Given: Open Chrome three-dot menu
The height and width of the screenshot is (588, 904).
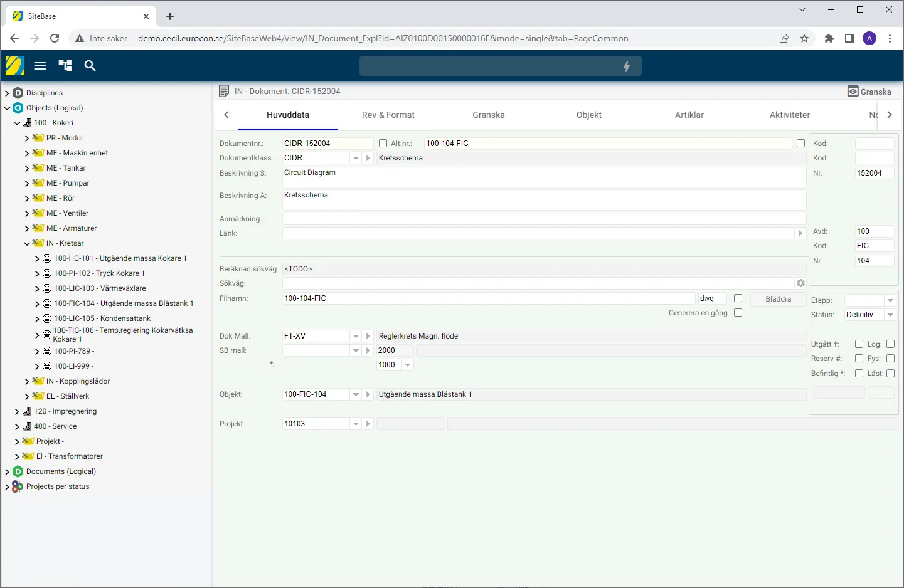Looking at the screenshot, I should [x=890, y=38].
